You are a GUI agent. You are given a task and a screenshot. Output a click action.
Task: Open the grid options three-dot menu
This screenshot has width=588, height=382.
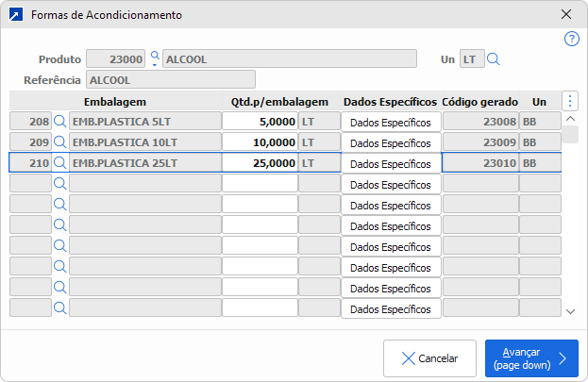coord(570,101)
